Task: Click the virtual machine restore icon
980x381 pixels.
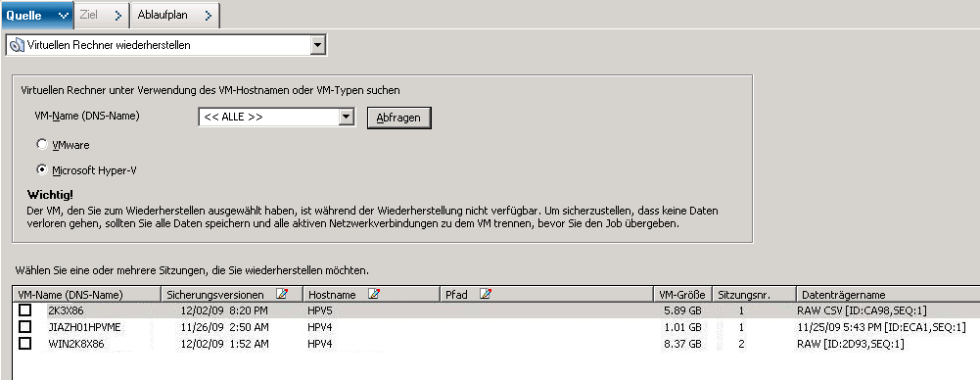Action: point(17,45)
